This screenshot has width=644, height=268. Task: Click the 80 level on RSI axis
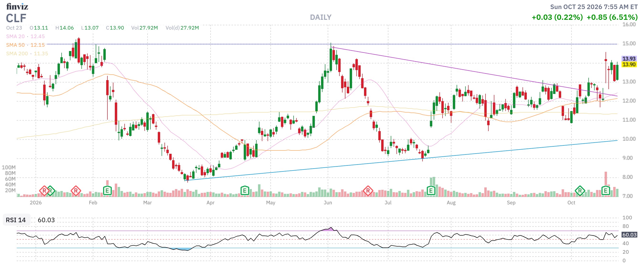[625, 226]
